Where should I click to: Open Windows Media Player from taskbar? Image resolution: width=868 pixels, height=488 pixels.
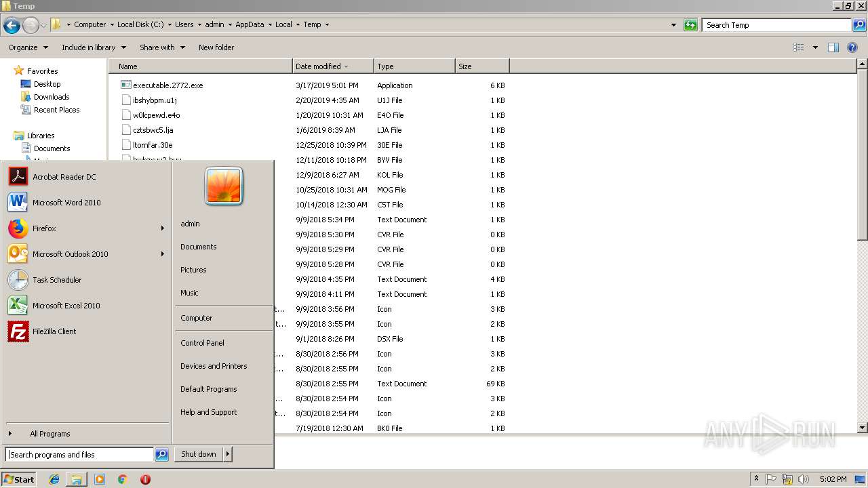tap(100, 479)
